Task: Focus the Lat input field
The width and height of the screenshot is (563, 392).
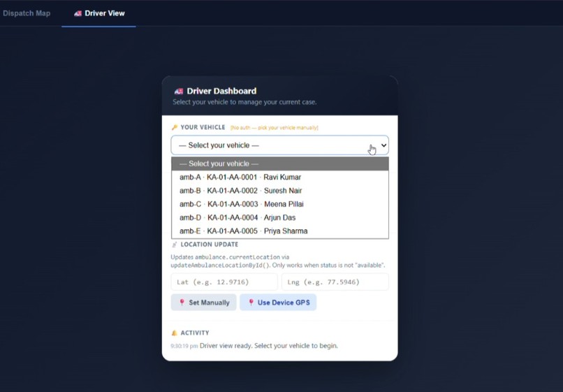Action: point(224,282)
